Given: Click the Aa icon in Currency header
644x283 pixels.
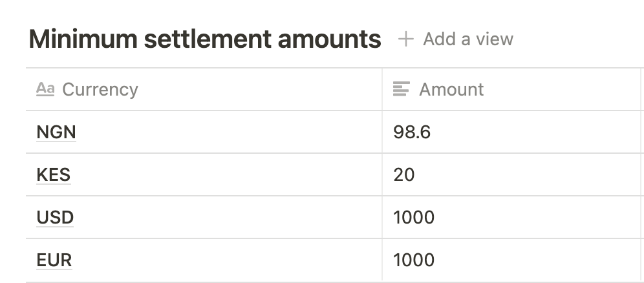Looking at the screenshot, I should point(45,89).
